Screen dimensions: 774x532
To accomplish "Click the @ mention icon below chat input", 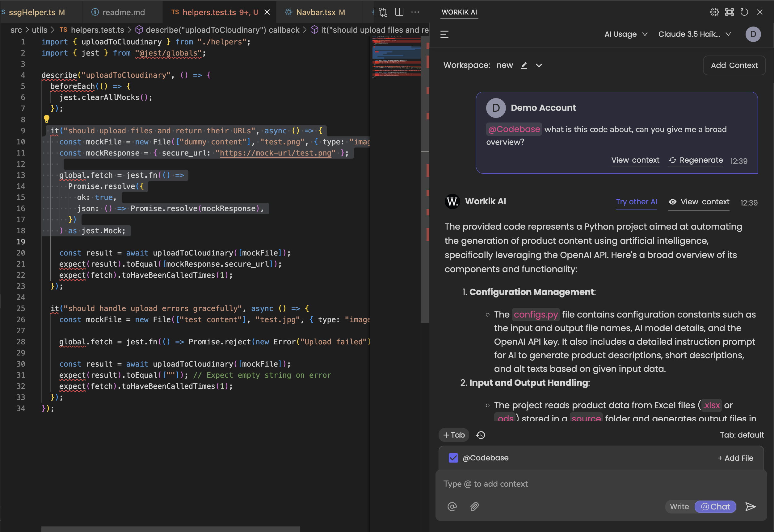I will click(x=452, y=507).
